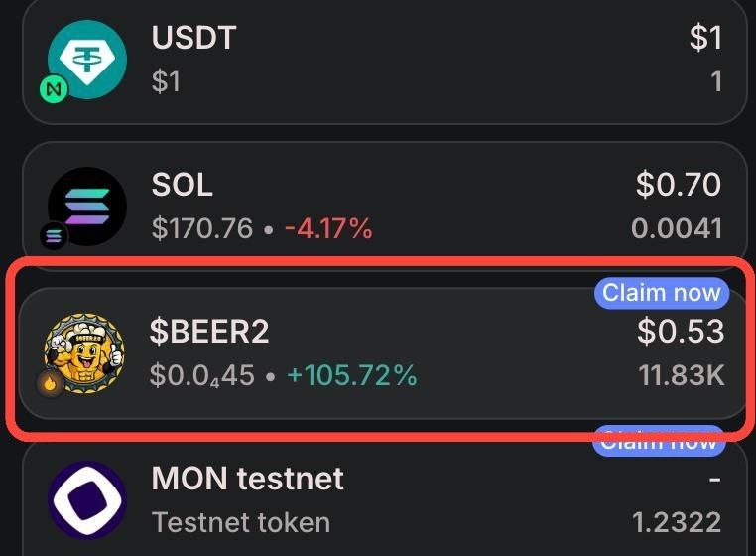Open the SOL token name
The image size is (756, 556).
coord(183,184)
